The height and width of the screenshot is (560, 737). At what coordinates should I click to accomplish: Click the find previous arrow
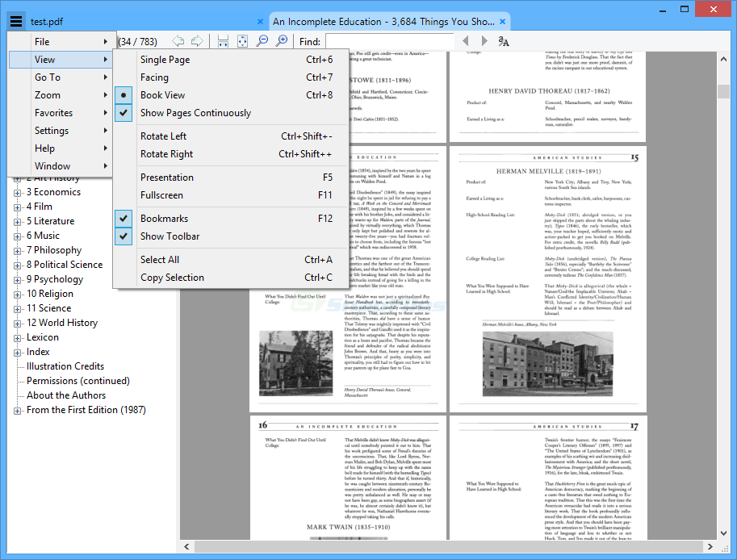click(466, 41)
